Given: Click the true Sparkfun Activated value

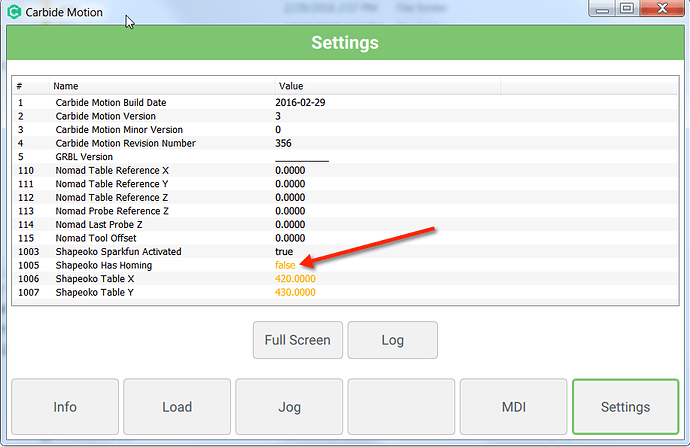Looking at the screenshot, I should (284, 252).
